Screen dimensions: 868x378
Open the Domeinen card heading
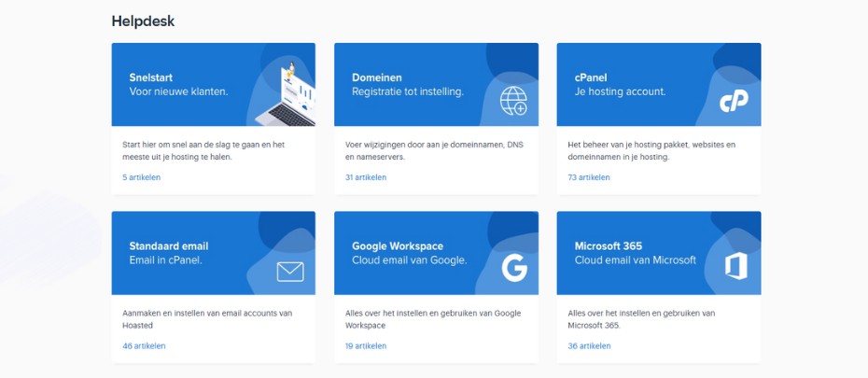tap(378, 77)
